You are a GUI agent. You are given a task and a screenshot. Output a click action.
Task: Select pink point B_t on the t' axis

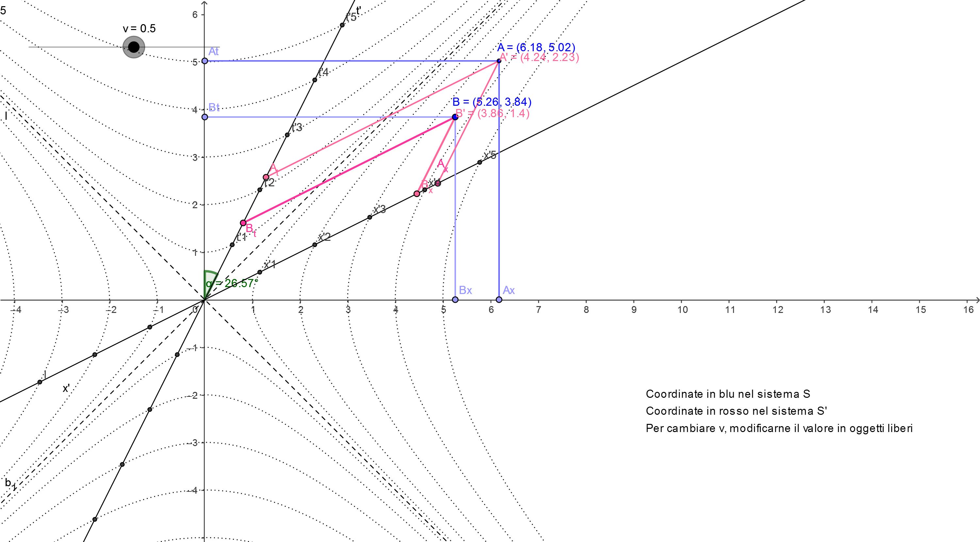coord(243,223)
